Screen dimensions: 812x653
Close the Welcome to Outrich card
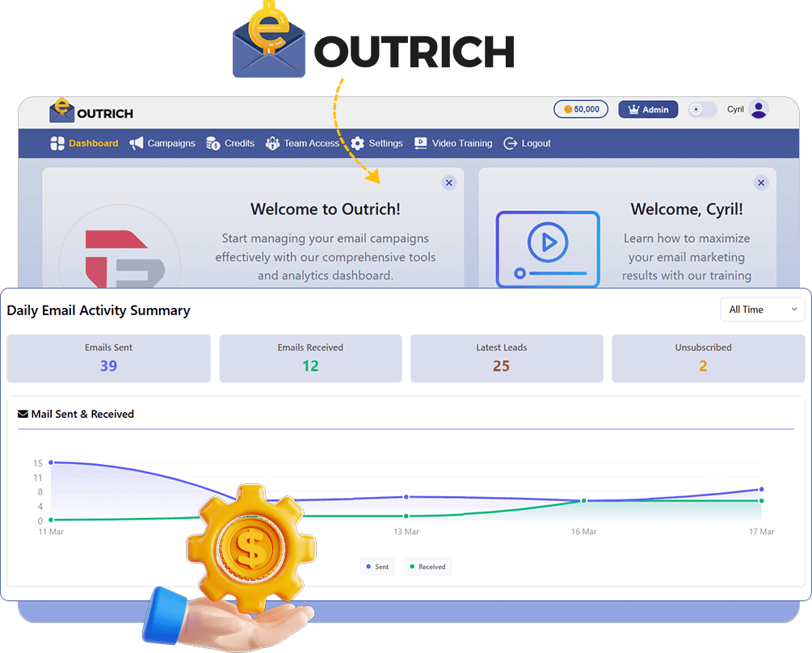point(449,183)
